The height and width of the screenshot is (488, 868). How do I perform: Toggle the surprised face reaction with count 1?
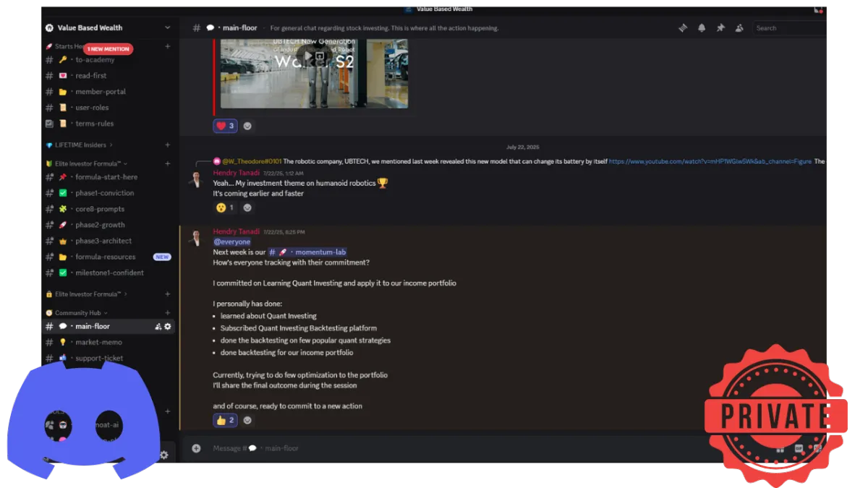[x=225, y=207]
